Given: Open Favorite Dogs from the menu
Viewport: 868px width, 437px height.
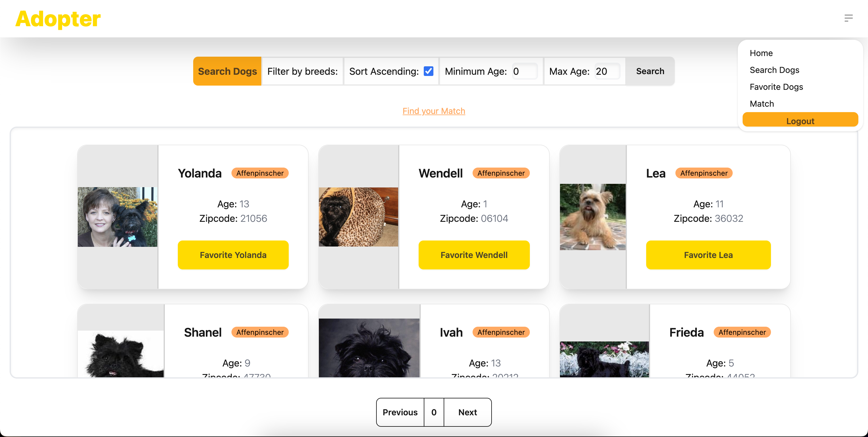Looking at the screenshot, I should tap(776, 86).
